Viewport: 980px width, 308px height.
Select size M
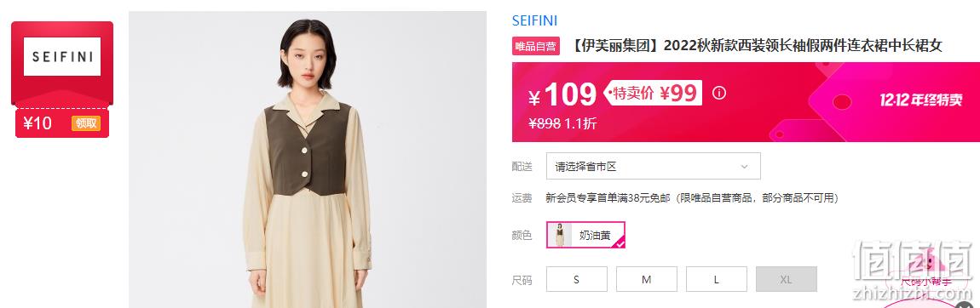(646, 279)
